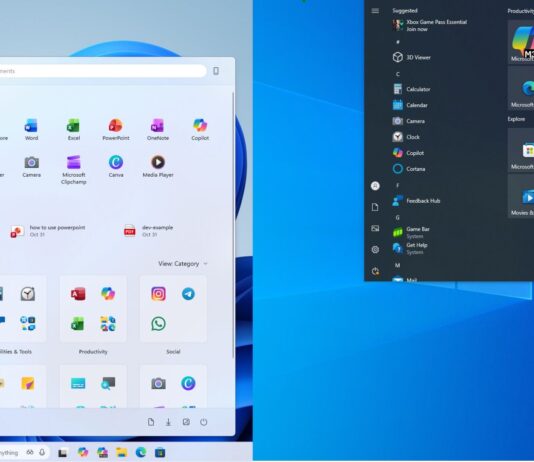Open Copilot in pinned apps row
Image resolution: width=534 pixels, height=462 pixels.
[x=200, y=129]
